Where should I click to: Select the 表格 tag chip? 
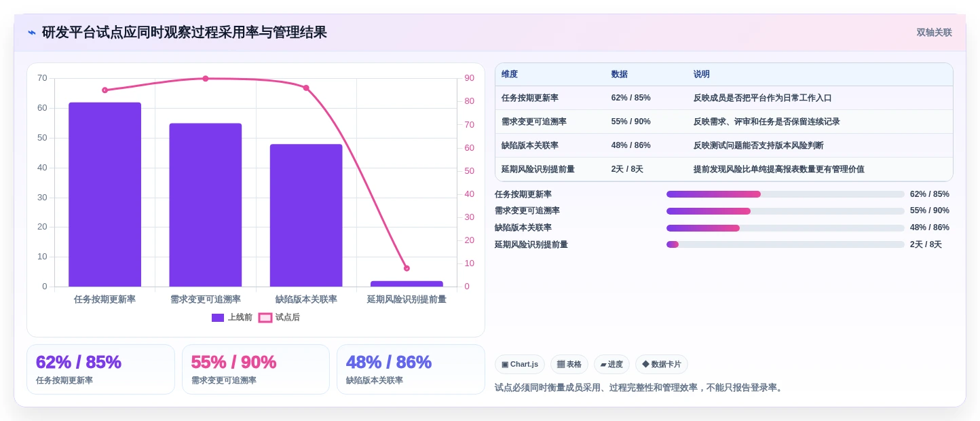pos(569,365)
